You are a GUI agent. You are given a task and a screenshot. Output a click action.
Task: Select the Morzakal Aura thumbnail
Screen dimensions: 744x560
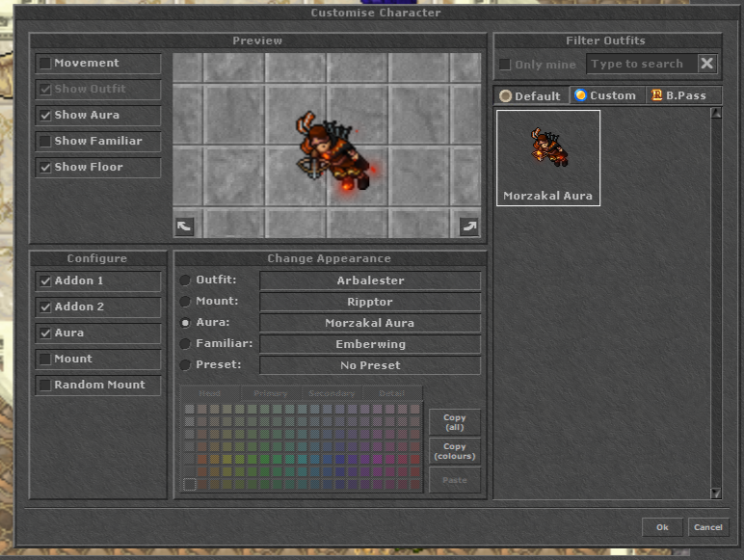click(x=548, y=158)
